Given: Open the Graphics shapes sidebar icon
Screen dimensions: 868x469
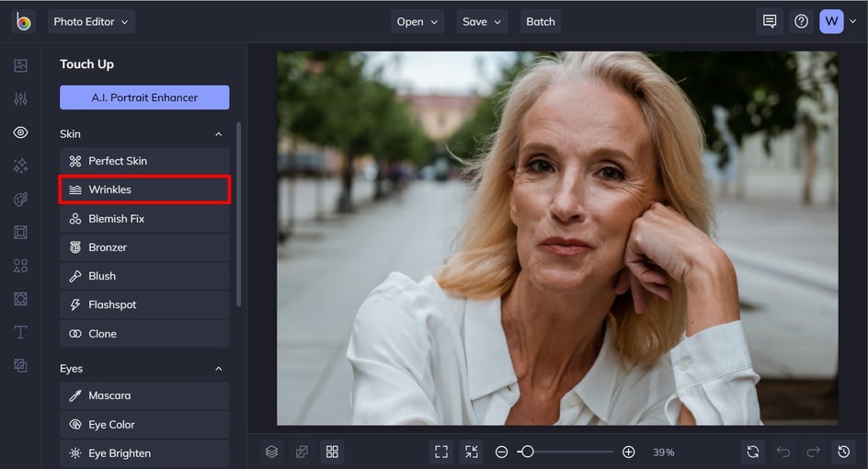Looking at the screenshot, I should pos(20,266).
